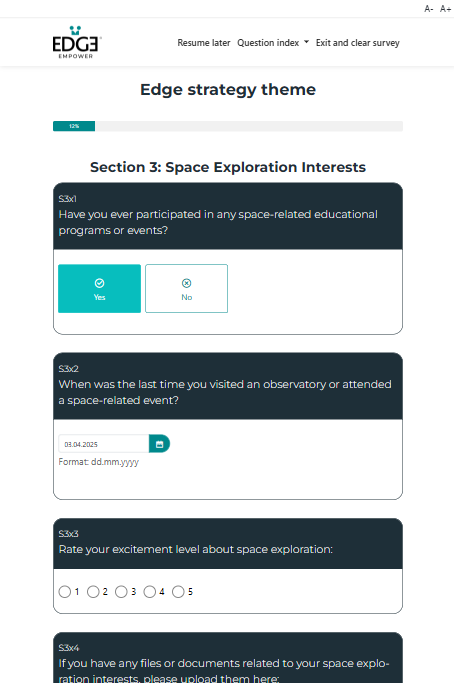Decrease font size with A- icon

(x=429, y=9)
